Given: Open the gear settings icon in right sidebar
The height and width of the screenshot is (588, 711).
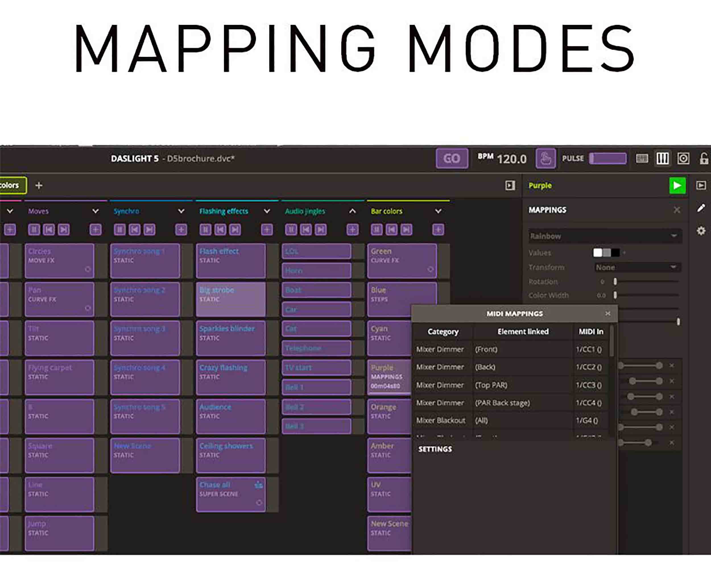Looking at the screenshot, I should pos(701,231).
